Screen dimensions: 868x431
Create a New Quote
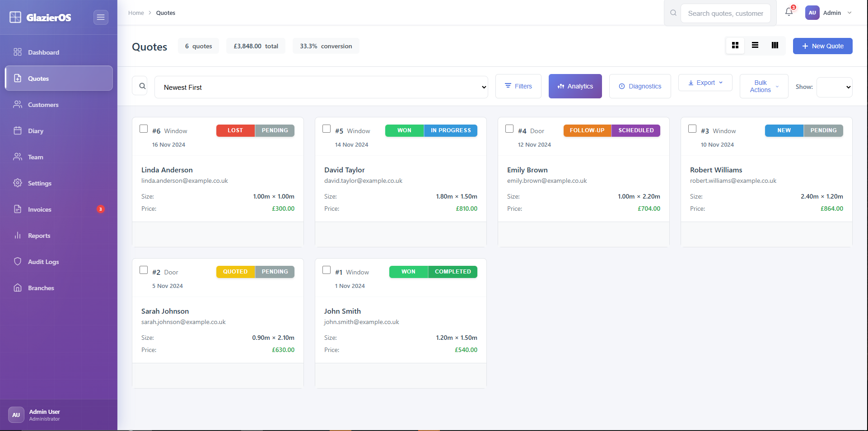pyautogui.click(x=822, y=46)
